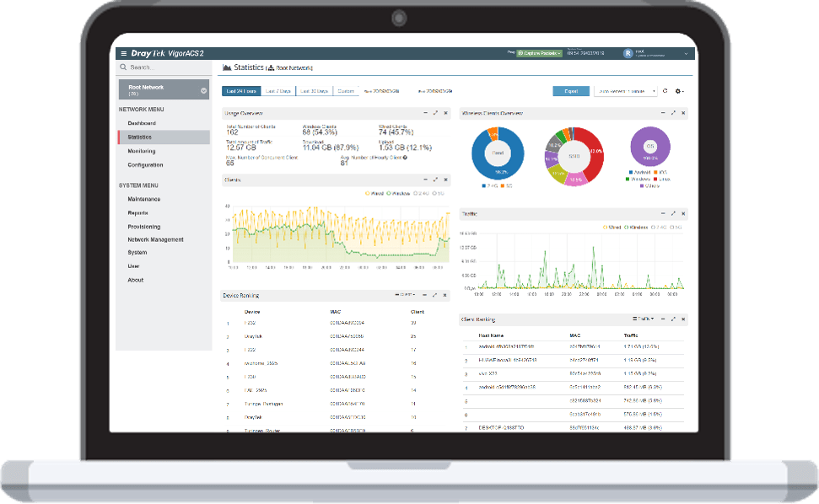Open the Auto Refresh interval dropdown
This screenshot has height=504, width=819.
click(x=625, y=91)
